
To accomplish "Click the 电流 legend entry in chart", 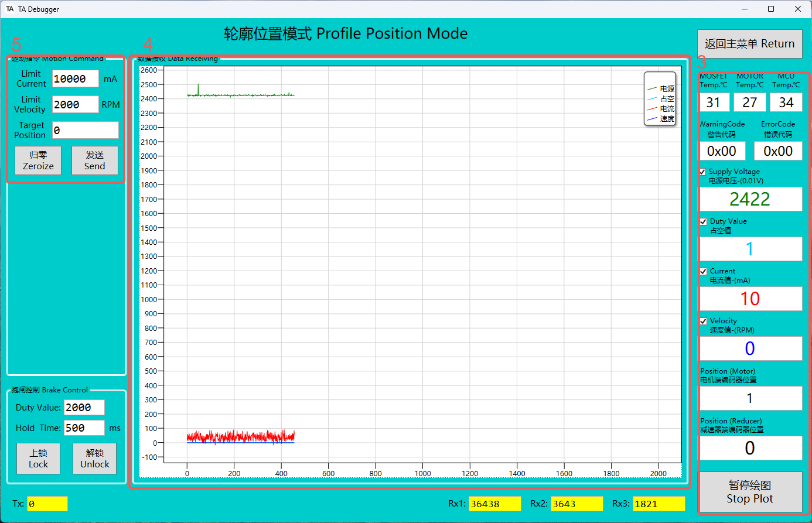I will pos(661,109).
